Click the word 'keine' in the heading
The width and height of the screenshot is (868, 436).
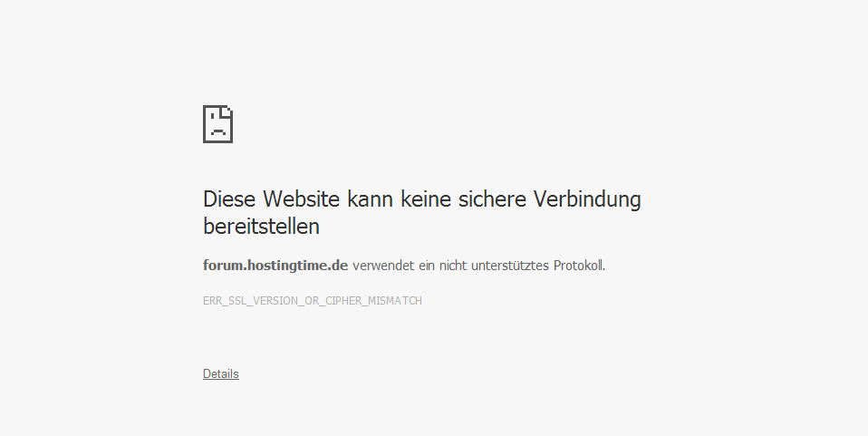pos(426,199)
